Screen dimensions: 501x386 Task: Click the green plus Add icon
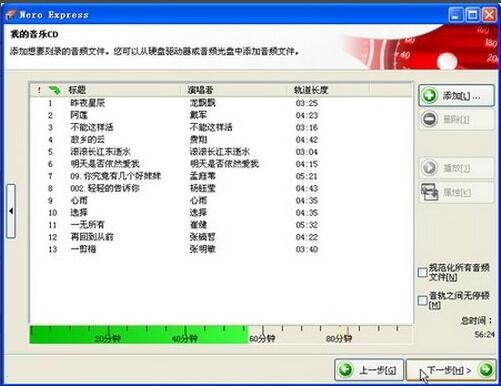pyautogui.click(x=429, y=96)
